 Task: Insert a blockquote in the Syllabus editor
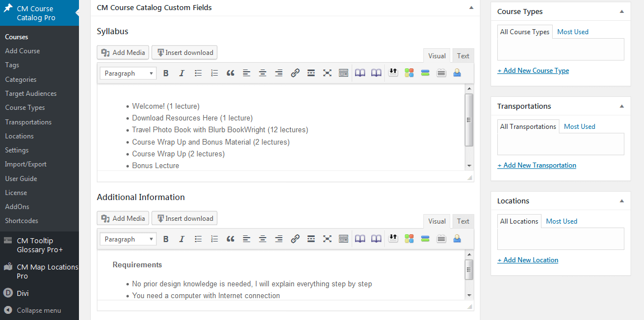coord(230,73)
